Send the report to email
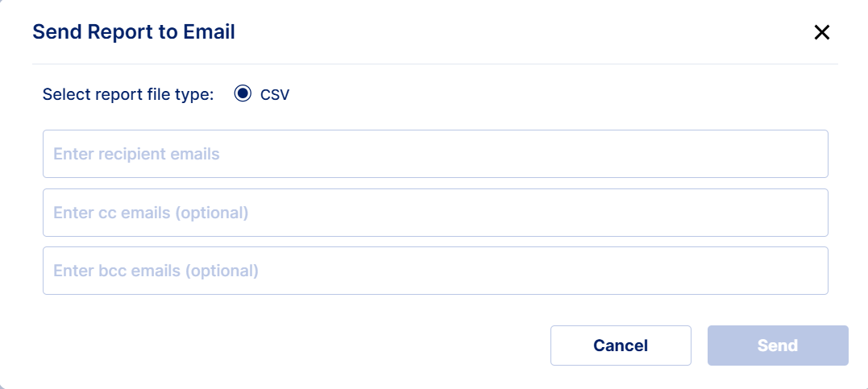 (x=777, y=346)
